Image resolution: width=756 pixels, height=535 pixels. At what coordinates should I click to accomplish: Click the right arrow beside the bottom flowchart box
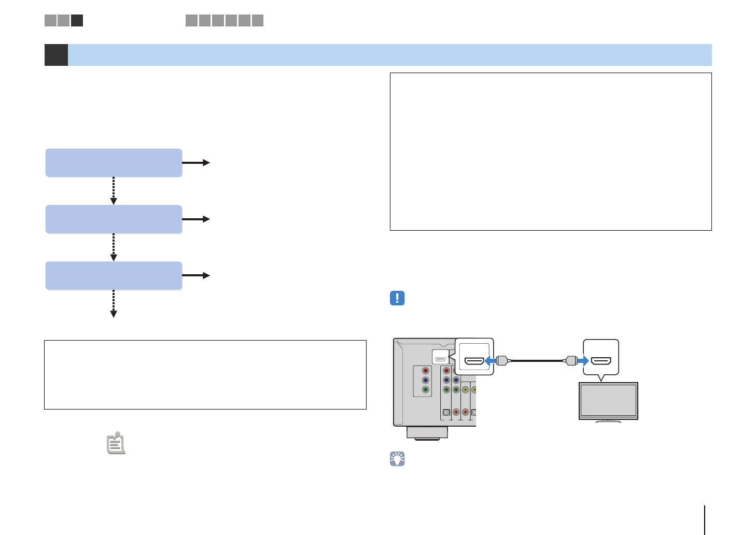(196, 276)
